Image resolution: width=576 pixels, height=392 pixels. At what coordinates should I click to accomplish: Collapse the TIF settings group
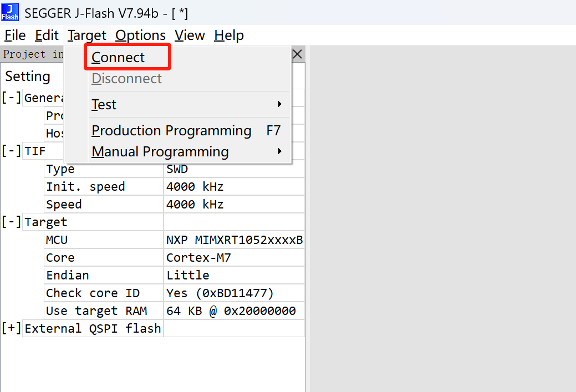11,151
